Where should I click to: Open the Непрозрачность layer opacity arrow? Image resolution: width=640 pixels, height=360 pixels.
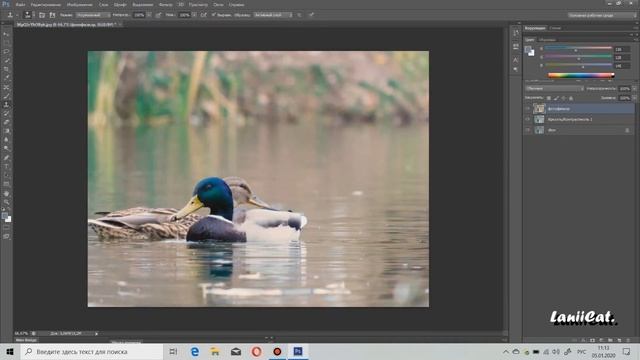tap(634, 88)
